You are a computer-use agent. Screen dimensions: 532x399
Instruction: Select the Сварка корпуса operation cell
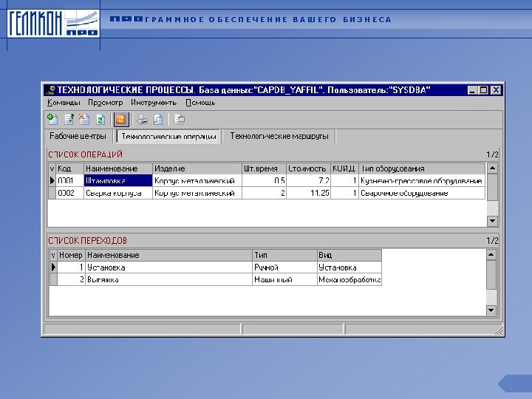click(118, 193)
